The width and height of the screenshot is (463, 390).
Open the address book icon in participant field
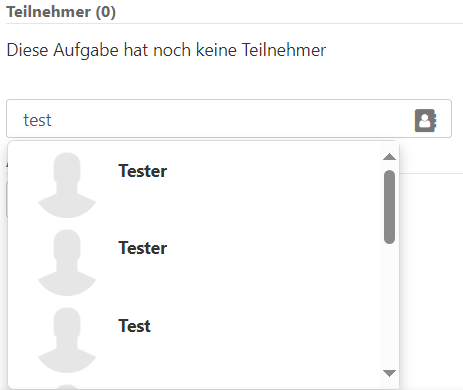click(425, 120)
